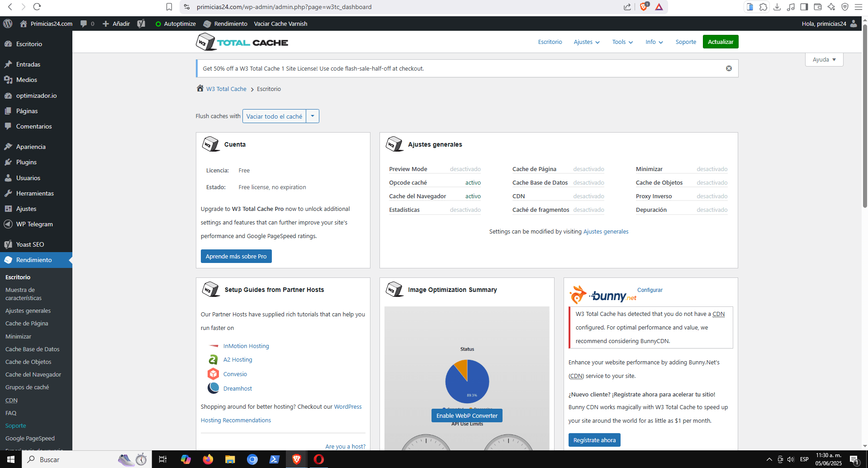Expand the Info dropdown menu
The width and height of the screenshot is (868, 468).
pyautogui.click(x=654, y=42)
